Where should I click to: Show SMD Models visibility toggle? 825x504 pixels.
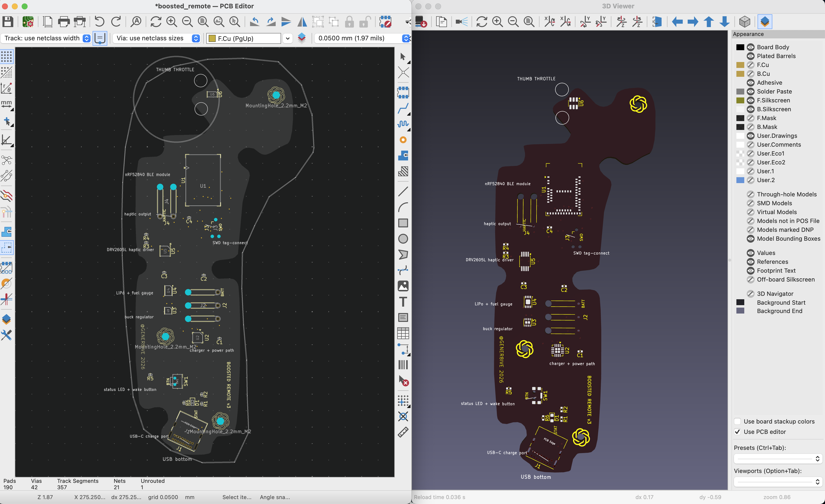pos(751,203)
